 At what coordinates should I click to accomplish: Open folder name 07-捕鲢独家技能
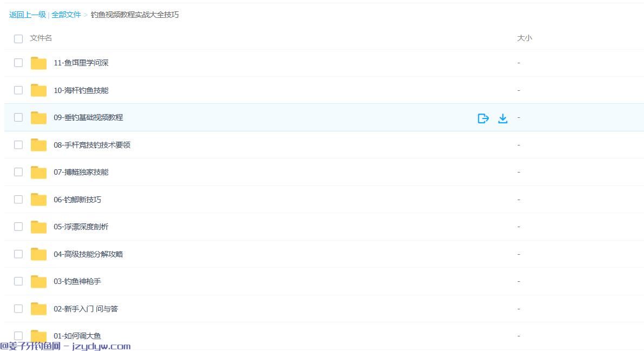tap(81, 172)
